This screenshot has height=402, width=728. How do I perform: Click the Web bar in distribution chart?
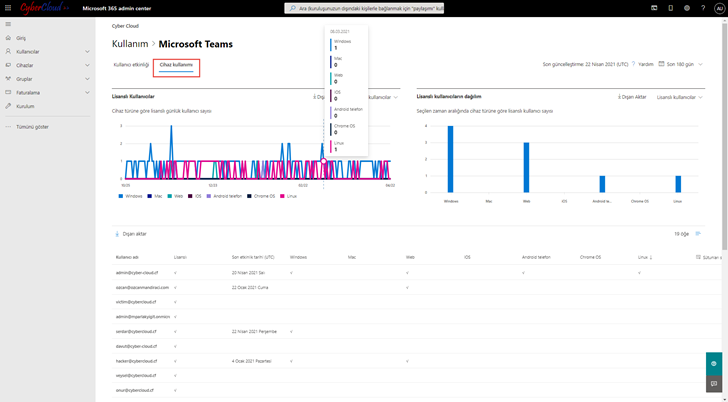526,167
